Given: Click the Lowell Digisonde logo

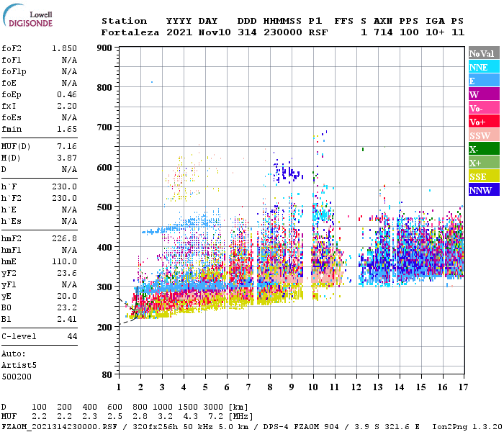Looking at the screenshot, I should 27,15.
